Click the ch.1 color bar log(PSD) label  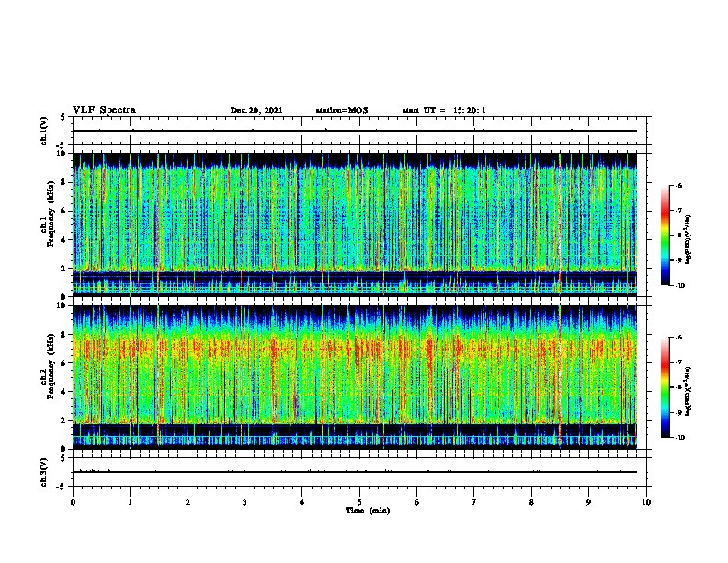point(688,240)
